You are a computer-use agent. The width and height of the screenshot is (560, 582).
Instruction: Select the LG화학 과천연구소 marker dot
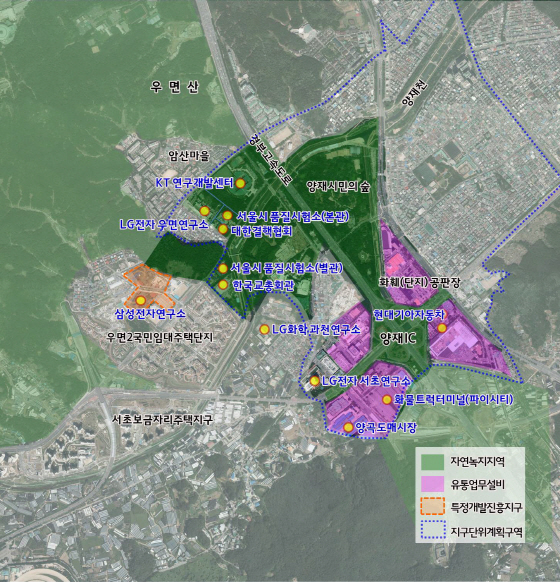pyautogui.click(x=264, y=329)
